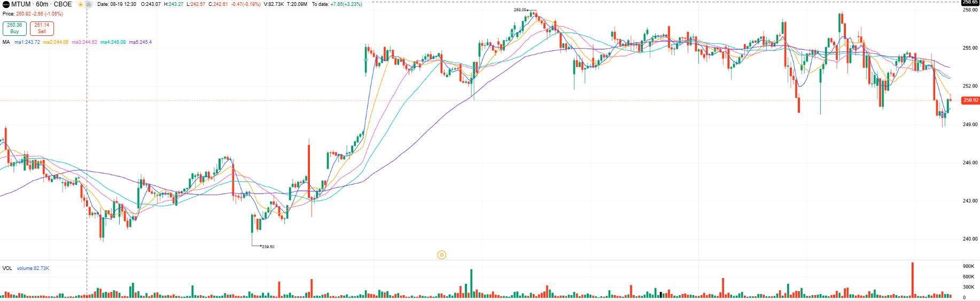Select the ma3:244.62 pink legend
Screen dimensions: 980x301
[x=84, y=42]
